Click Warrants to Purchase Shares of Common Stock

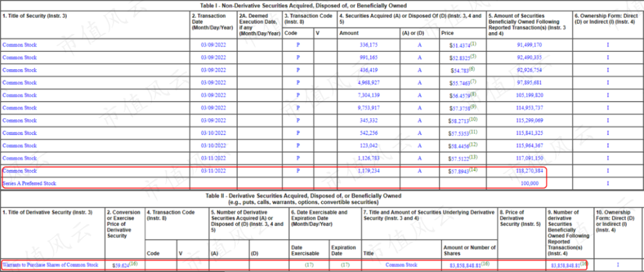(x=51, y=265)
